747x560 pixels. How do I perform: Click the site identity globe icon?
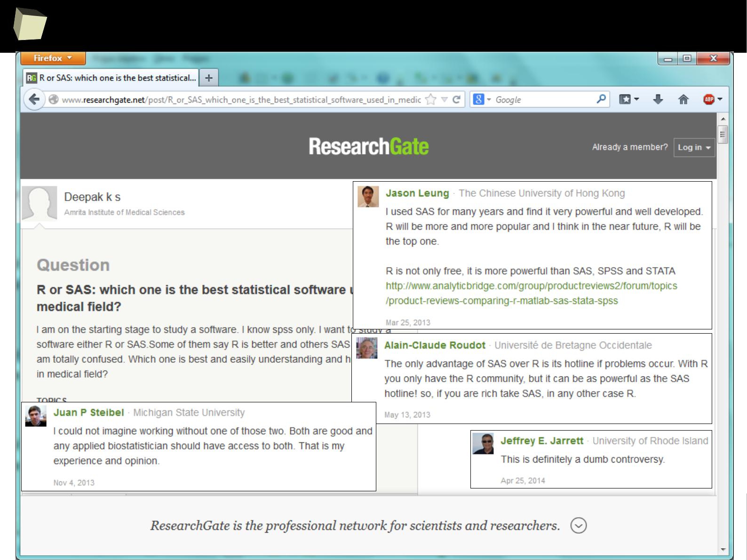coord(54,100)
